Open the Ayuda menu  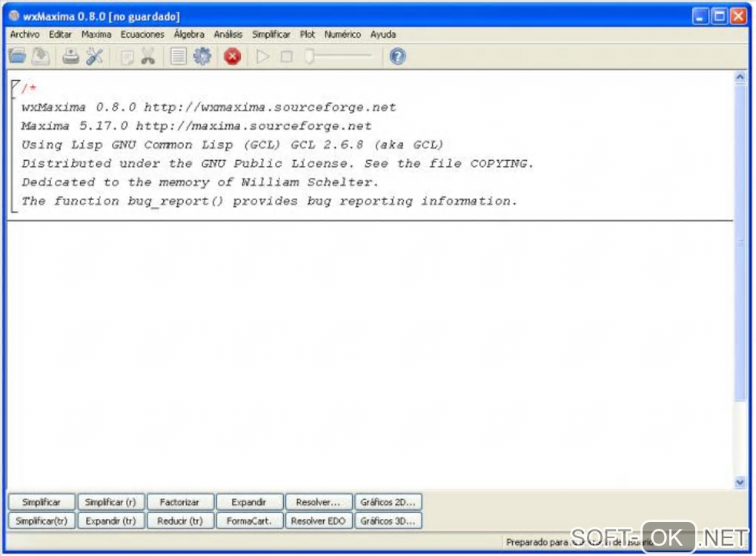(x=383, y=34)
